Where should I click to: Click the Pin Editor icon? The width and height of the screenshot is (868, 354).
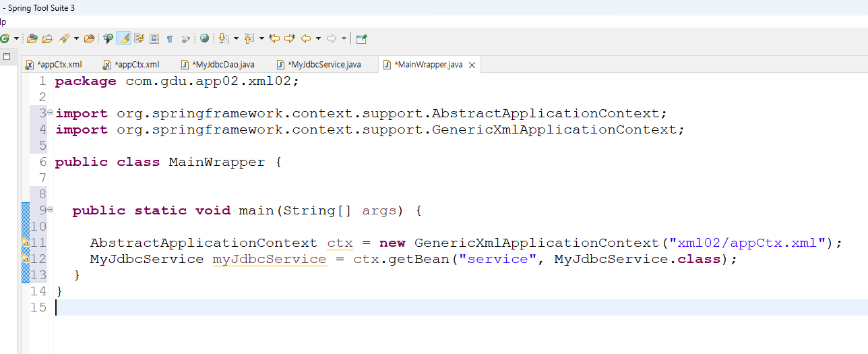361,38
